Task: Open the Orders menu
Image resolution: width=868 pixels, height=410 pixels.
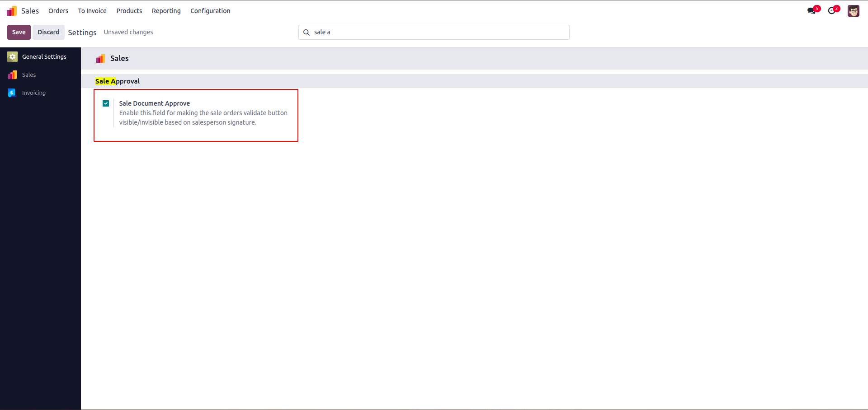Action: (x=58, y=11)
